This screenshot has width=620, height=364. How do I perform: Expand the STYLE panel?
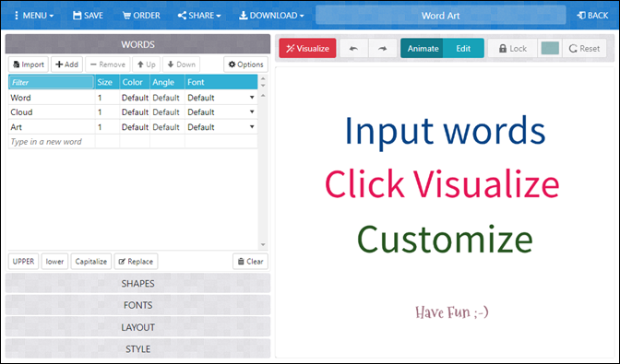click(137, 349)
